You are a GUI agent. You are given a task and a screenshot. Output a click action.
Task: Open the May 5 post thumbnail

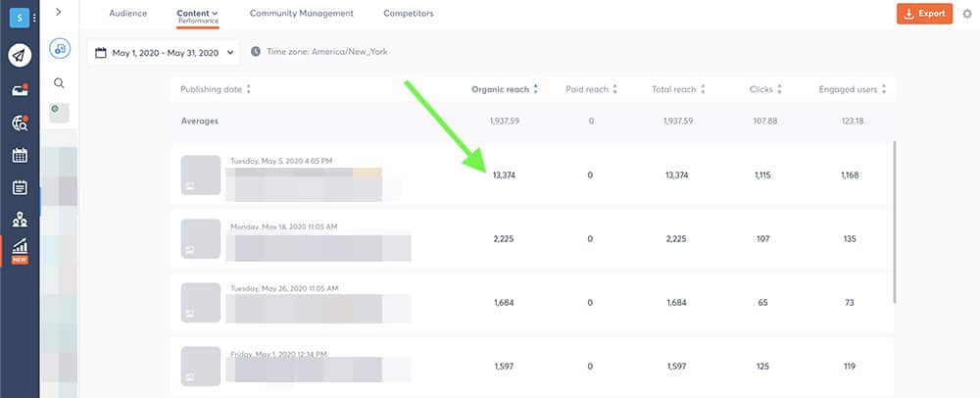pyautogui.click(x=200, y=176)
